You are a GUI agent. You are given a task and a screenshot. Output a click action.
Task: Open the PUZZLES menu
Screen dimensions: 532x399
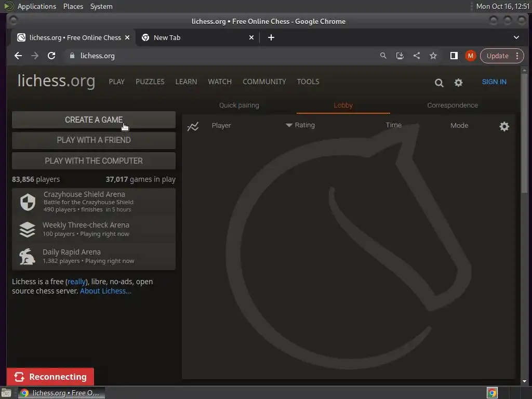tap(150, 82)
